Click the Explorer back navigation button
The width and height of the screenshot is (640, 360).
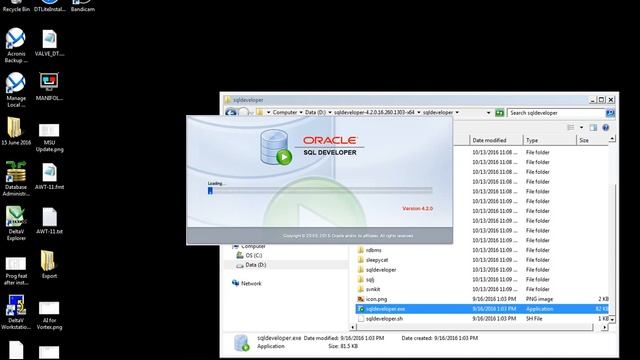231,112
